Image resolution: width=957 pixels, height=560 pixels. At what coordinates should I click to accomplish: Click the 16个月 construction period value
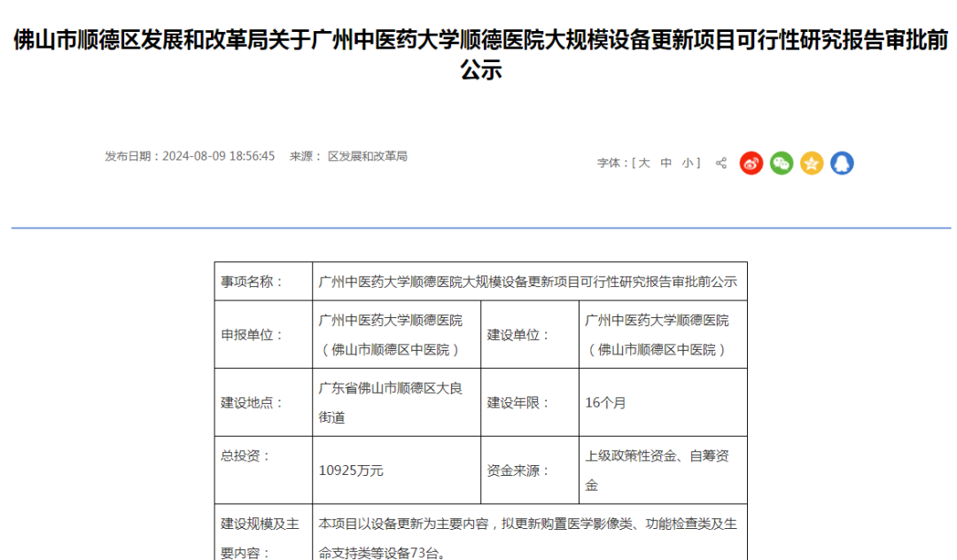[605, 402]
